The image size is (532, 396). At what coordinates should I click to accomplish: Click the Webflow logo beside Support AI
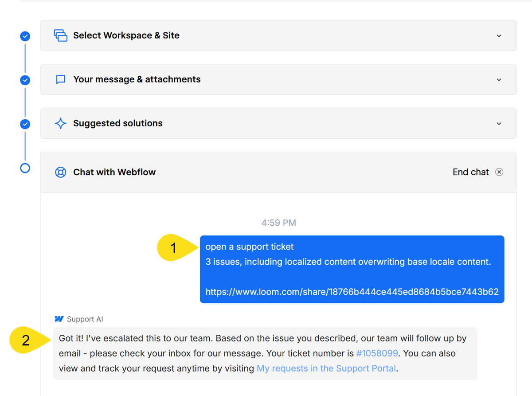tap(59, 319)
